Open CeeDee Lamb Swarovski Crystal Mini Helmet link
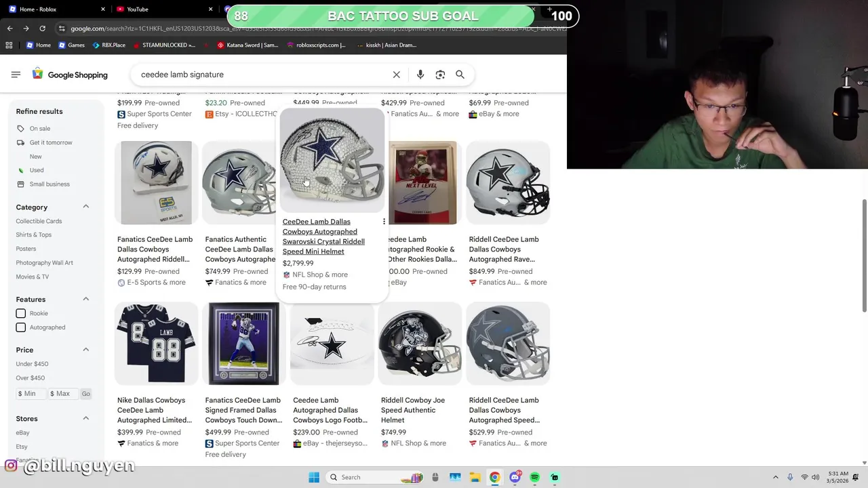The width and height of the screenshot is (868, 488). [x=323, y=237]
